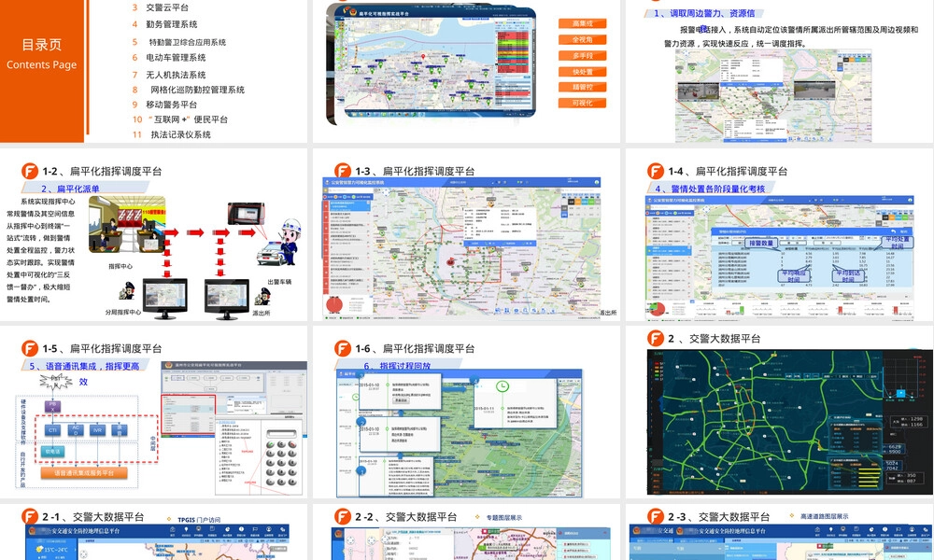Viewport: 934px width, 560px height.
Task: Click the orange 快处置 label
Action: click(x=582, y=72)
